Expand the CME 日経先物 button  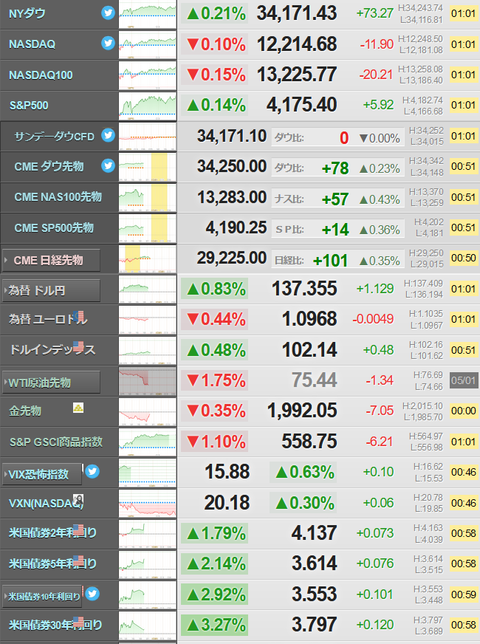(x=51, y=260)
